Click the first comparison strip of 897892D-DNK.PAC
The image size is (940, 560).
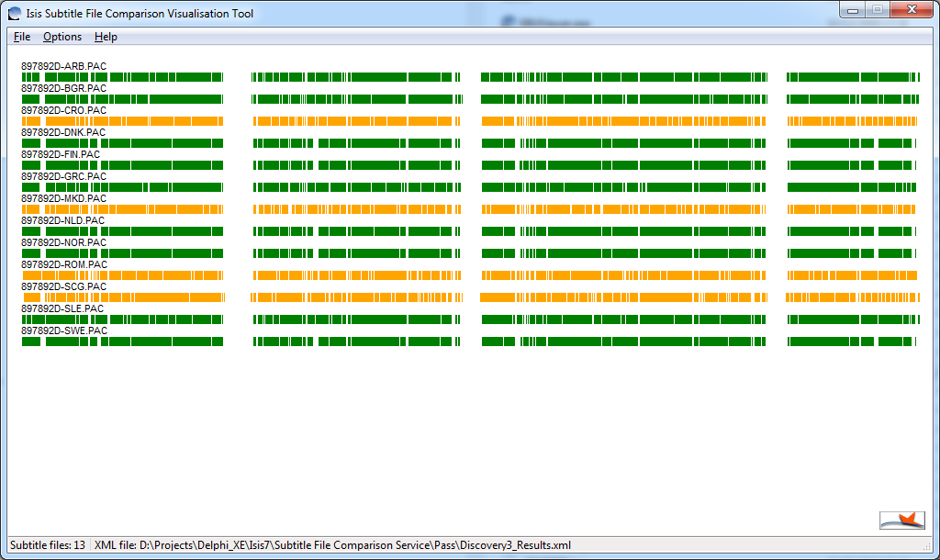coord(124,142)
